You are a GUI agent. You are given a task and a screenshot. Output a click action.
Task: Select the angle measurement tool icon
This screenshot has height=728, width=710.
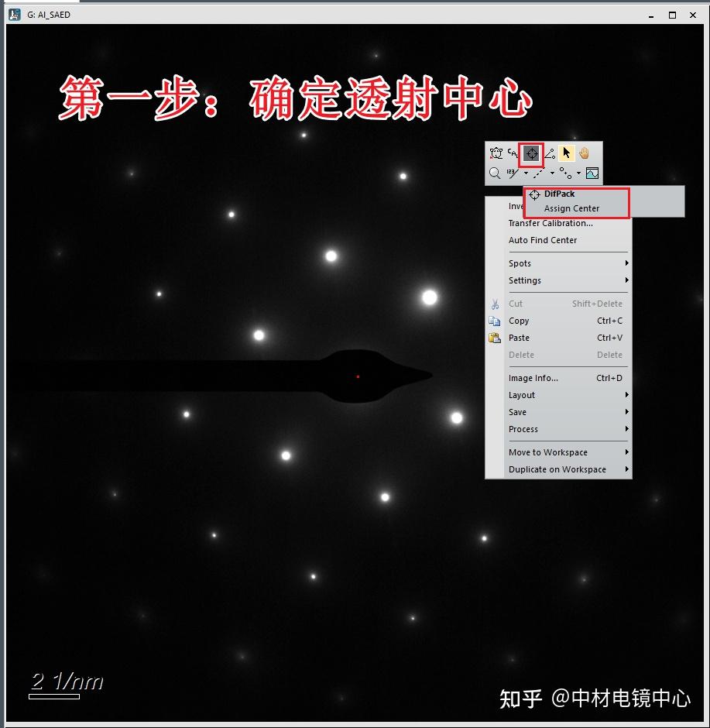(550, 153)
